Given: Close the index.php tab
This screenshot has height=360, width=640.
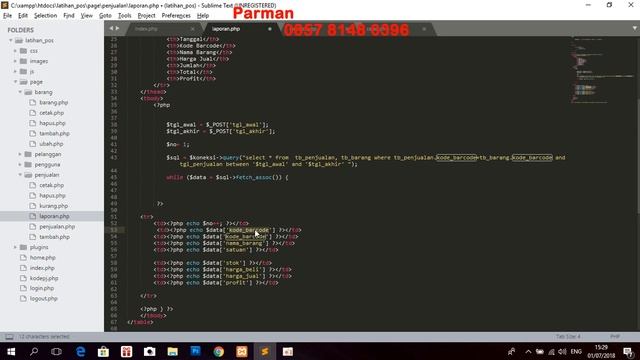Looking at the screenshot, I should pos(193,29).
